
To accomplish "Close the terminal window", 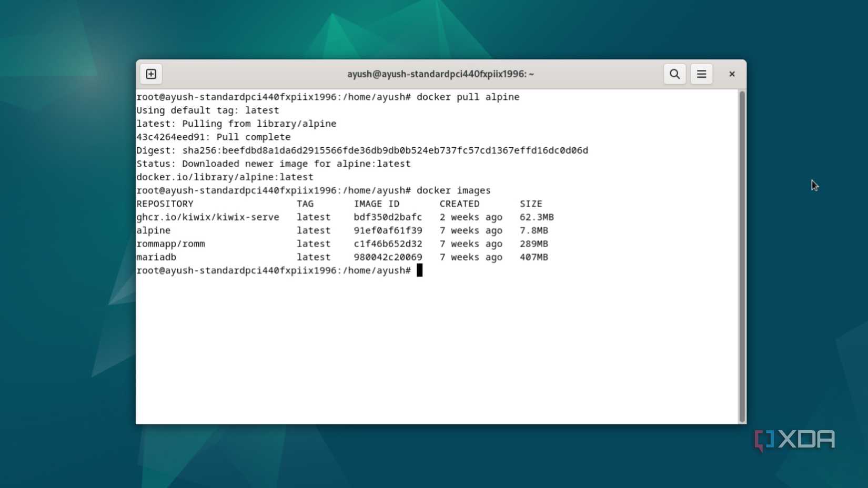I will coord(731,74).
